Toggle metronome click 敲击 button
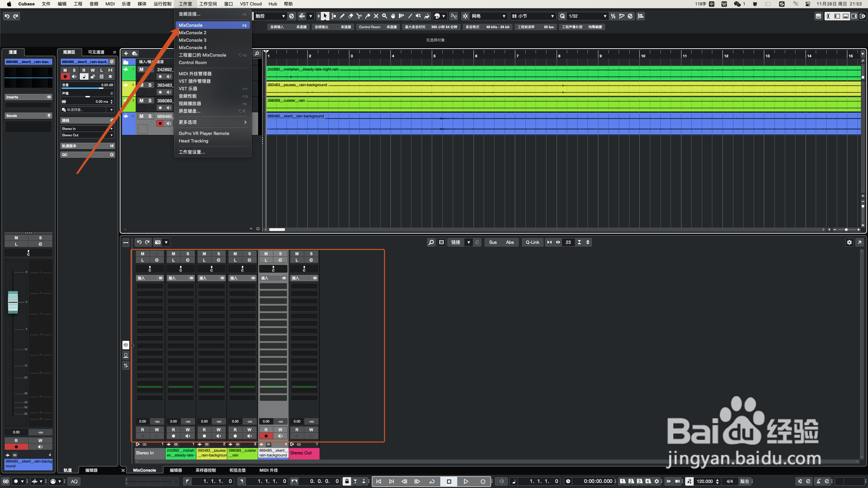This screenshot has height=488, width=868. coord(745,481)
